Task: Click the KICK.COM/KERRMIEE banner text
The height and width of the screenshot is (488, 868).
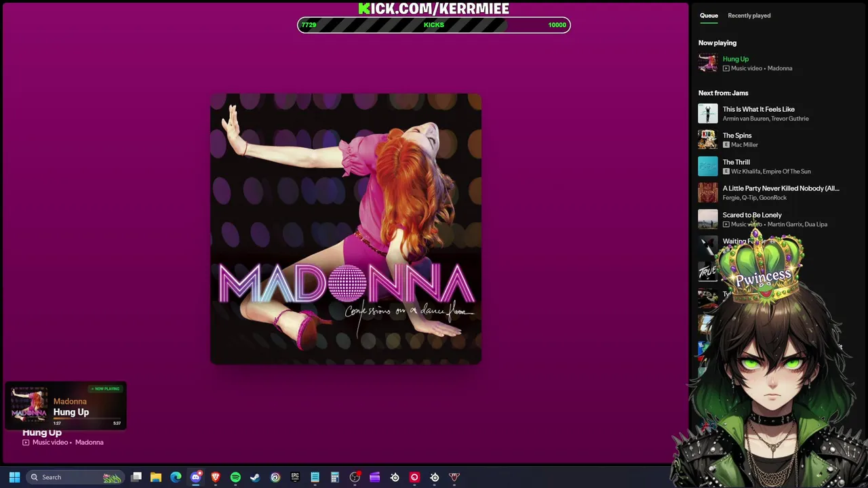Action: click(x=434, y=8)
